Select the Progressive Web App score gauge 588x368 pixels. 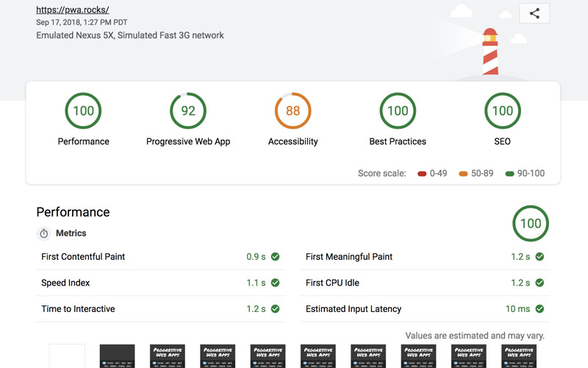point(188,111)
